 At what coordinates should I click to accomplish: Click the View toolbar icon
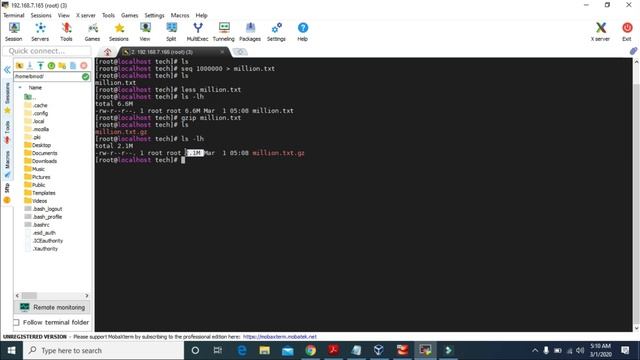145,32
